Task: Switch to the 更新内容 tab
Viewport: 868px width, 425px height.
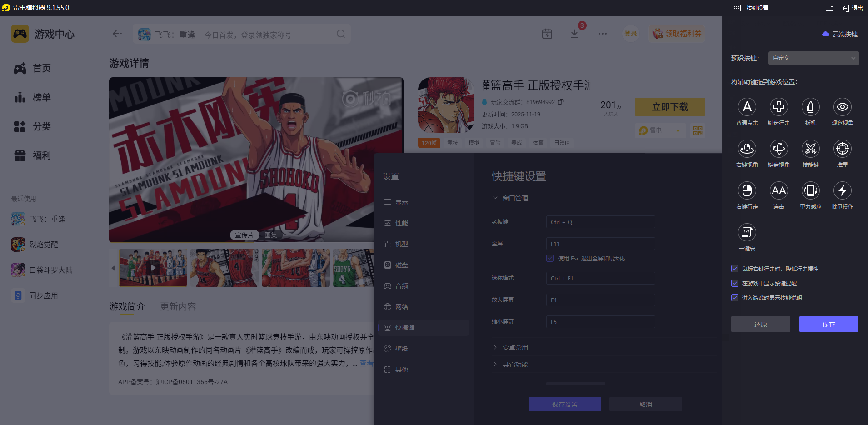Action: [178, 306]
